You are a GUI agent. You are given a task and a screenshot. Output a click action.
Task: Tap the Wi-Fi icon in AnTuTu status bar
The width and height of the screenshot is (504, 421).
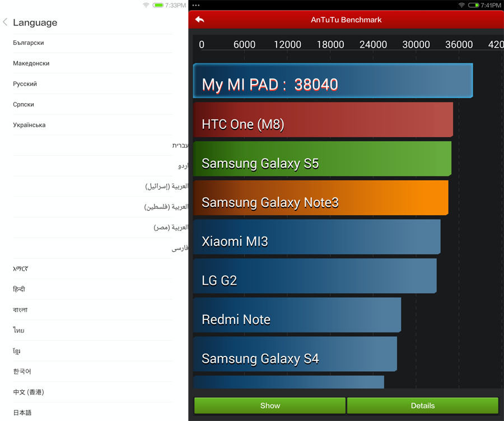click(461, 5)
